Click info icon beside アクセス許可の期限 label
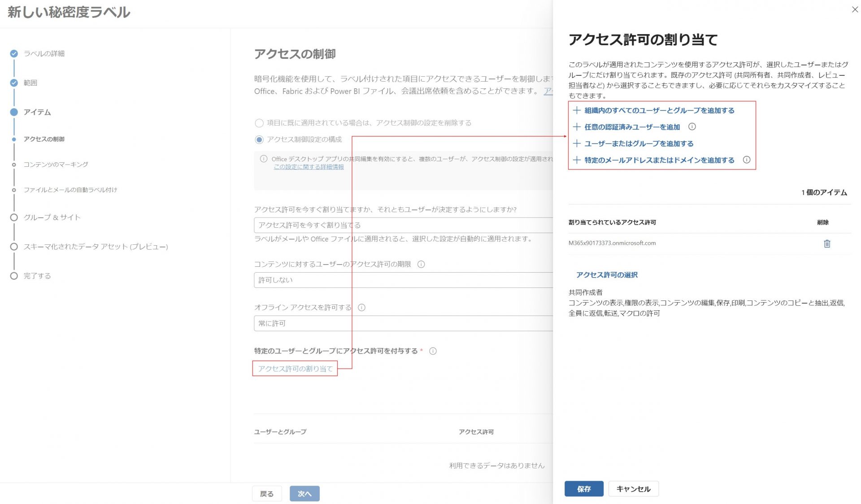Image resolution: width=861 pixels, height=504 pixels. click(421, 264)
